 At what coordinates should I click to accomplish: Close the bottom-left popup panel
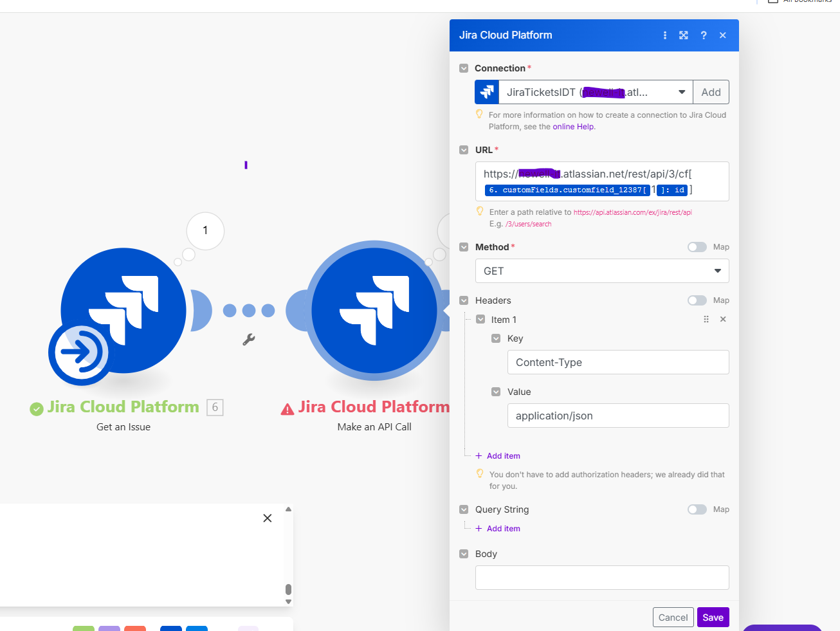coord(268,518)
